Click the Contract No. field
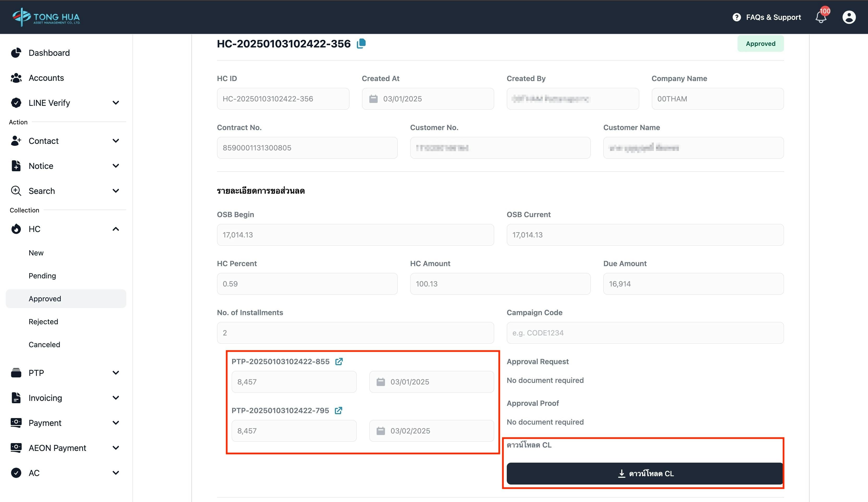 307,148
